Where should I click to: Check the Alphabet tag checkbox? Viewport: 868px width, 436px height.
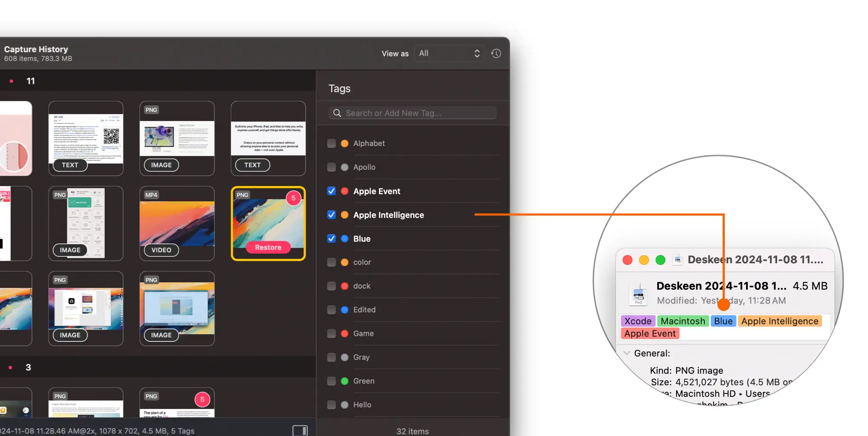[x=332, y=143]
